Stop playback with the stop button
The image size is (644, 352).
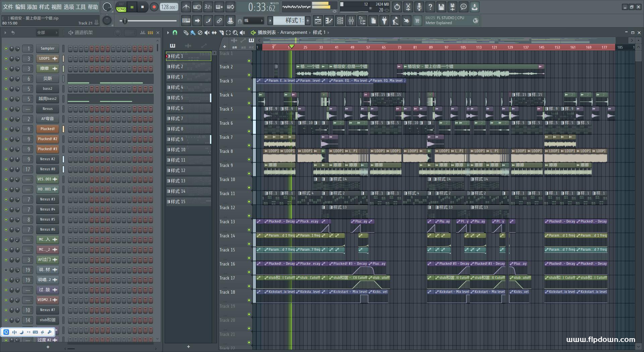click(x=143, y=7)
